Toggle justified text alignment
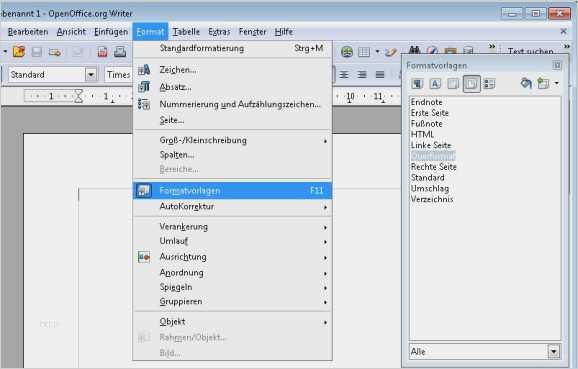 [x=380, y=75]
